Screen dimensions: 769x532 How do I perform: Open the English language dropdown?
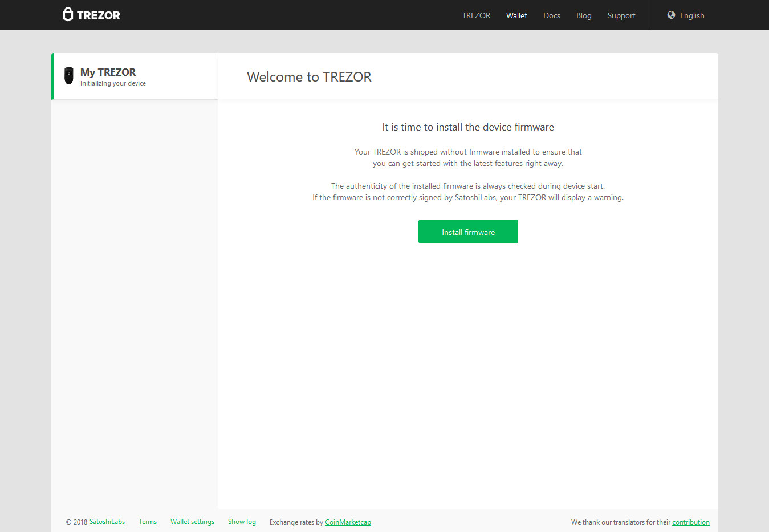tap(691, 15)
